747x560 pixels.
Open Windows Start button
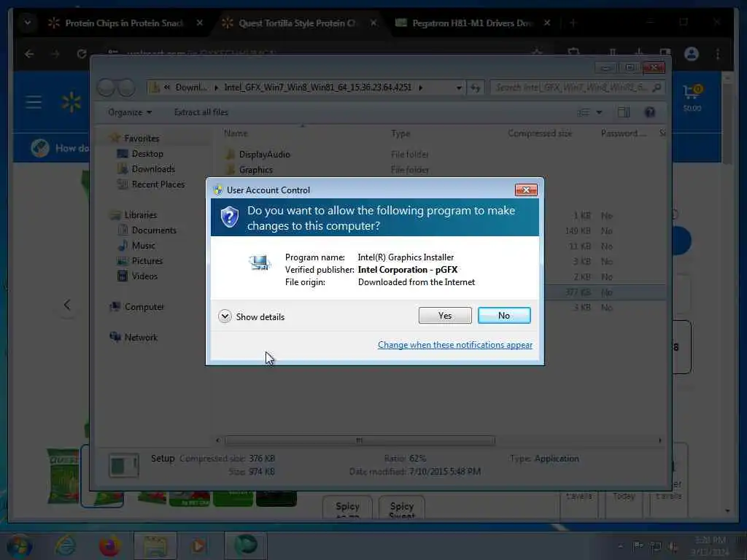[x=19, y=546]
